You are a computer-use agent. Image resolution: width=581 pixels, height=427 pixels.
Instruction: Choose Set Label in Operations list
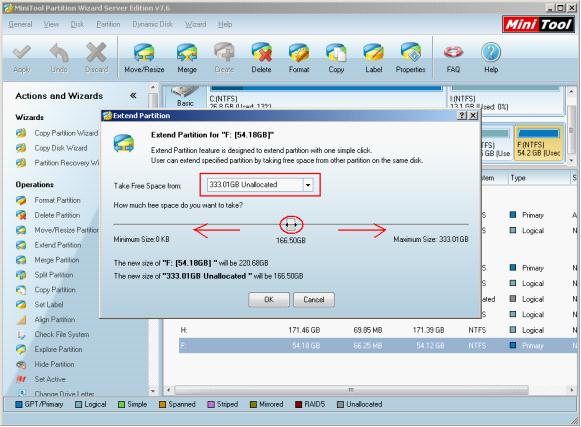pyautogui.click(x=40, y=304)
